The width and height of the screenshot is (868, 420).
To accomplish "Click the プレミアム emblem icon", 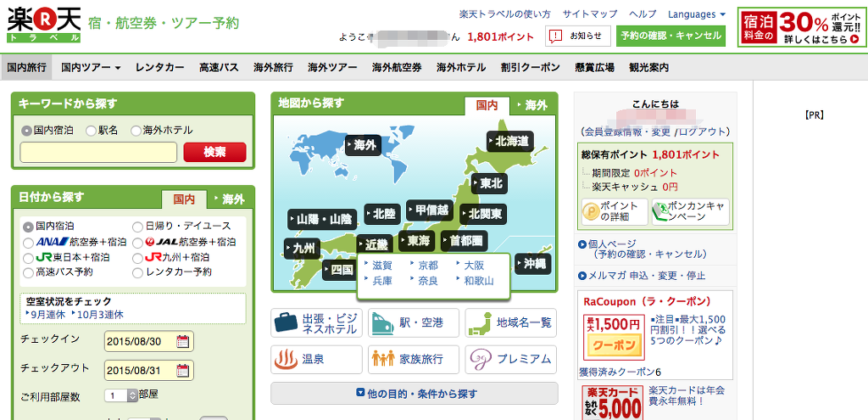I will pyautogui.click(x=481, y=360).
